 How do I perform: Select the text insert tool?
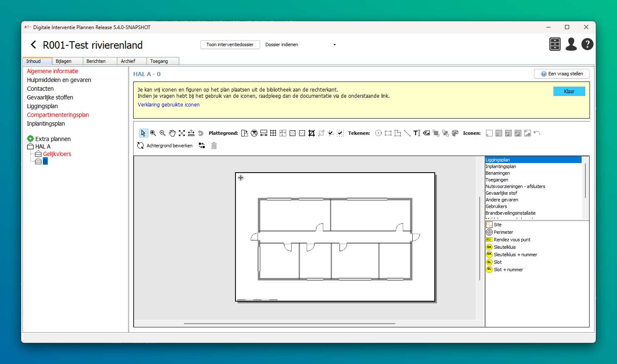[417, 133]
